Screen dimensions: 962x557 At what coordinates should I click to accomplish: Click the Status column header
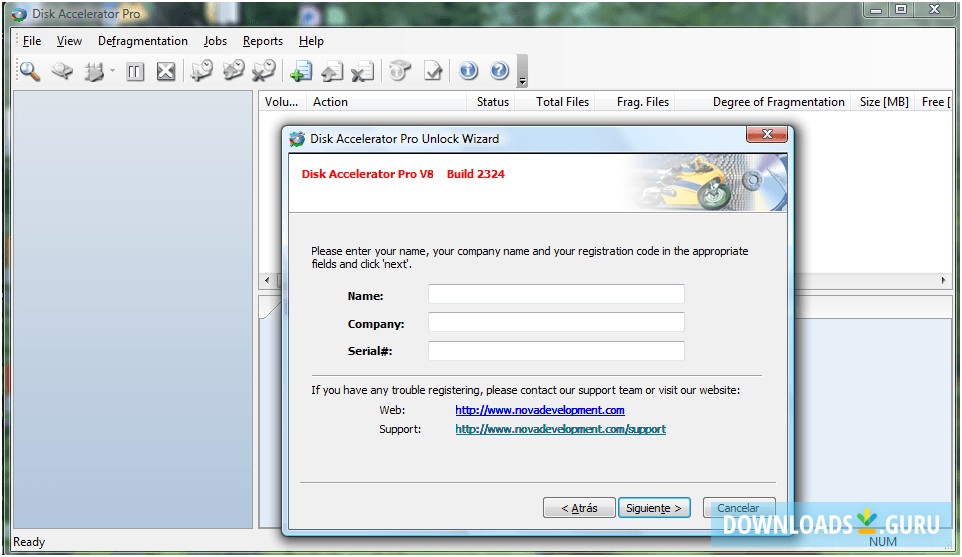tap(492, 102)
